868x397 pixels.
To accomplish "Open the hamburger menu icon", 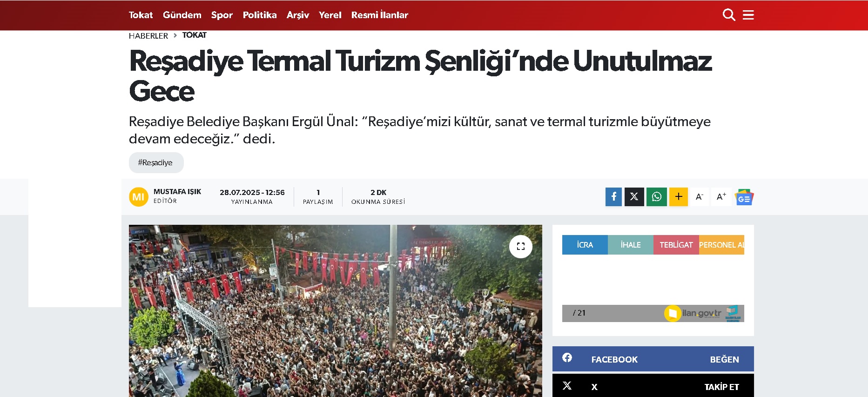I will tap(748, 15).
